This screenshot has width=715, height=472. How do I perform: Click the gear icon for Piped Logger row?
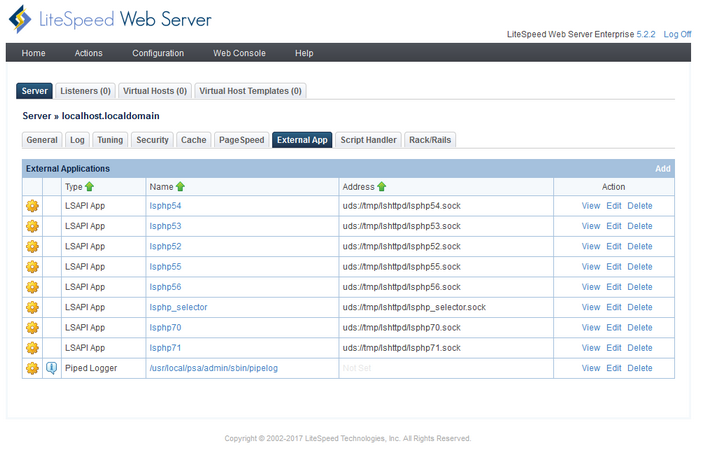32,368
